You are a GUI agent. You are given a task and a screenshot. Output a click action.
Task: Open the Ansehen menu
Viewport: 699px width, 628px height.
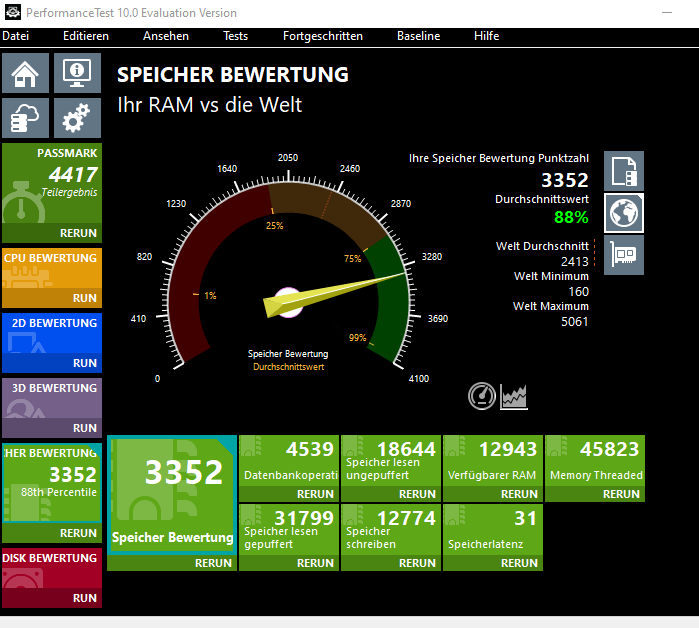point(166,36)
